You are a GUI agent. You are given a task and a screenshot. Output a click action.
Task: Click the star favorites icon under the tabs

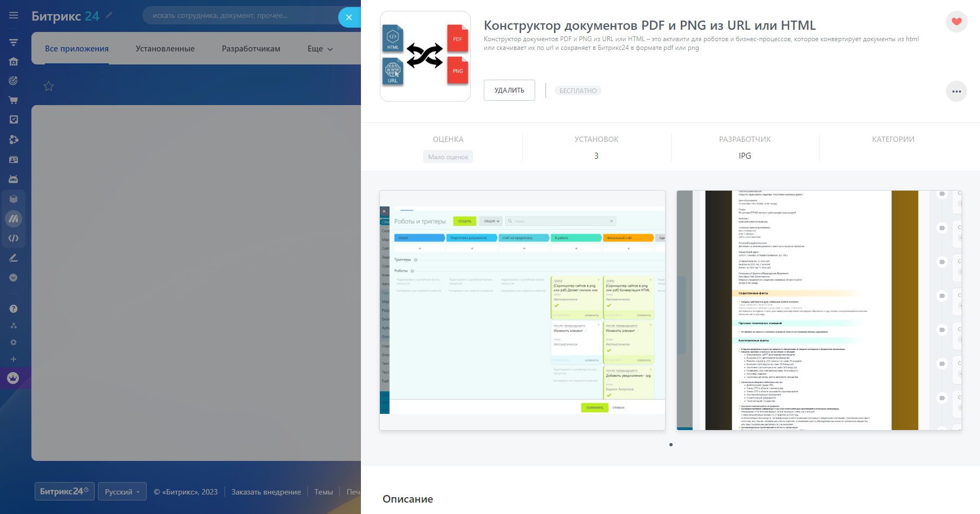49,86
